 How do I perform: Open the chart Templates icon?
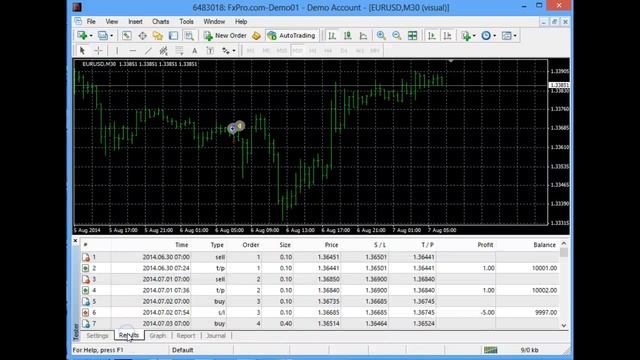pos(506,36)
